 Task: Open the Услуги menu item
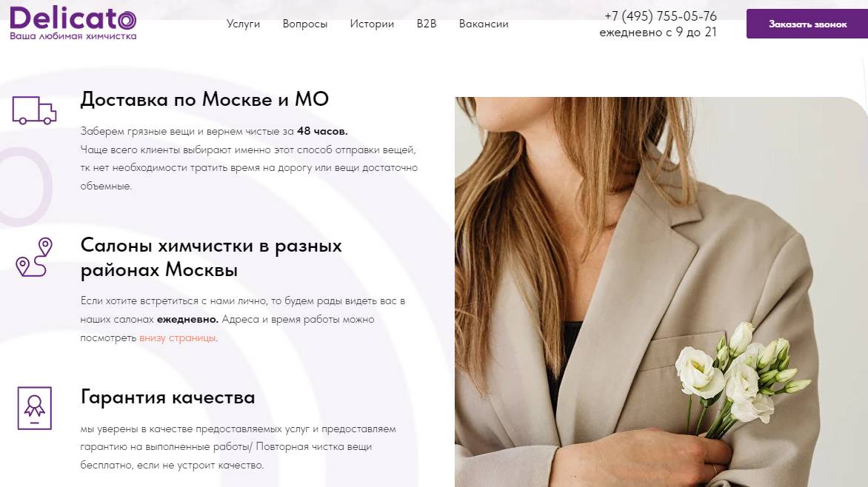(x=243, y=24)
